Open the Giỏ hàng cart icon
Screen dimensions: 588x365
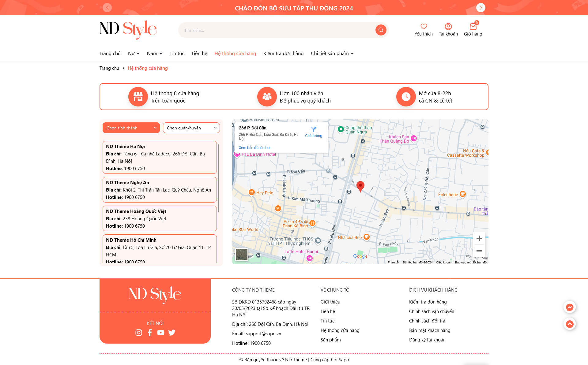coord(473,27)
